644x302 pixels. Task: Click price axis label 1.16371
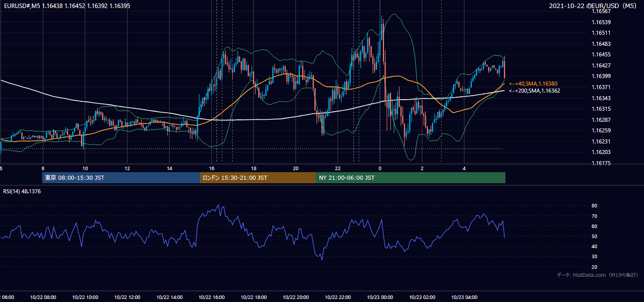(x=601, y=87)
